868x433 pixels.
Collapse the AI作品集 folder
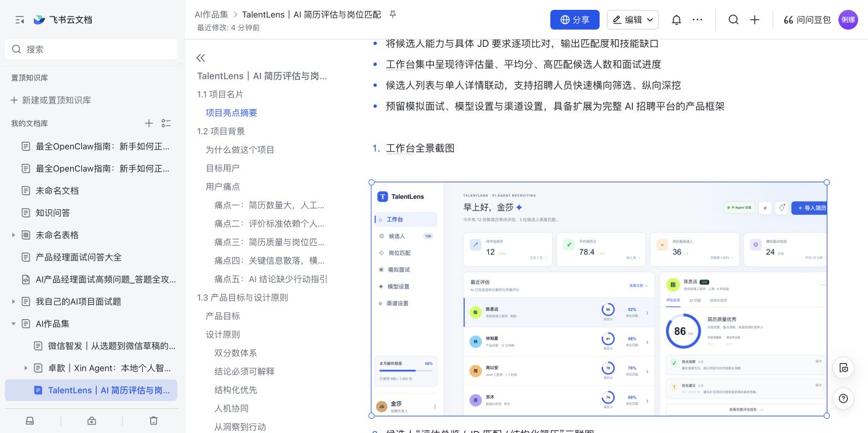[14, 323]
